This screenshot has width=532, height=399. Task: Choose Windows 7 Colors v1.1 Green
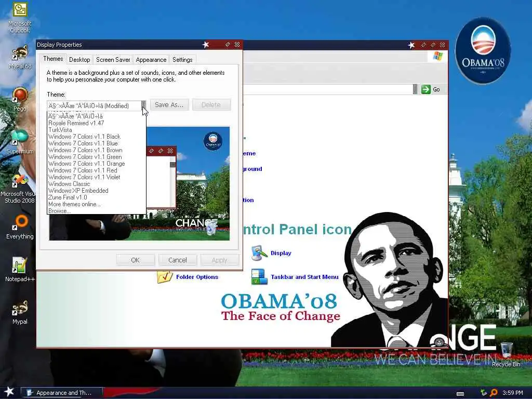[x=97, y=157]
